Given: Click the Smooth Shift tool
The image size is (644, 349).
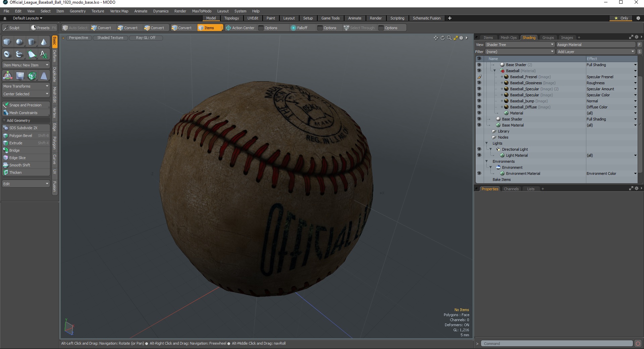Looking at the screenshot, I should point(26,165).
